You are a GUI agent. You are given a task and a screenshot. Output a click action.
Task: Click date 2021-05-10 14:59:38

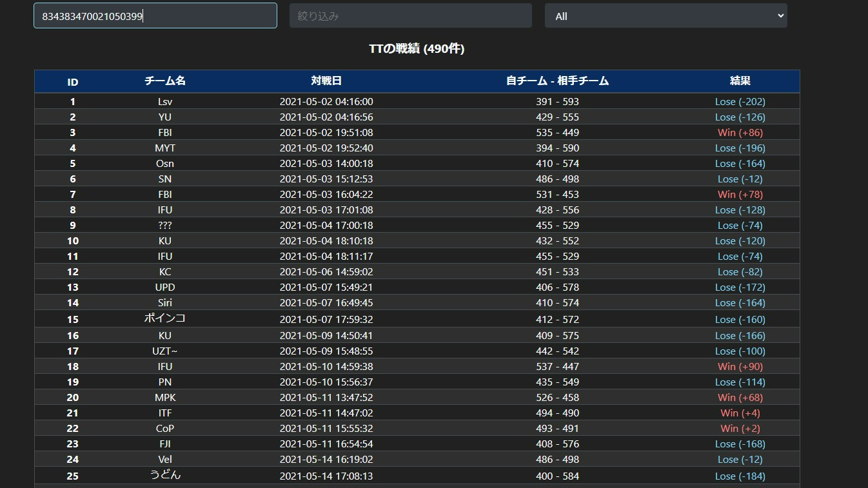(326, 366)
